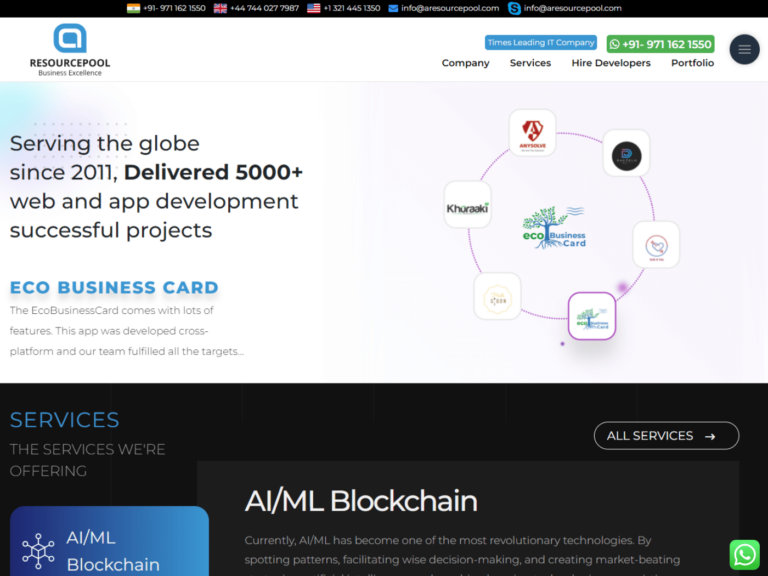Click the AI/ML Blockchain section title
Viewport: 768px width, 576px height.
(361, 501)
